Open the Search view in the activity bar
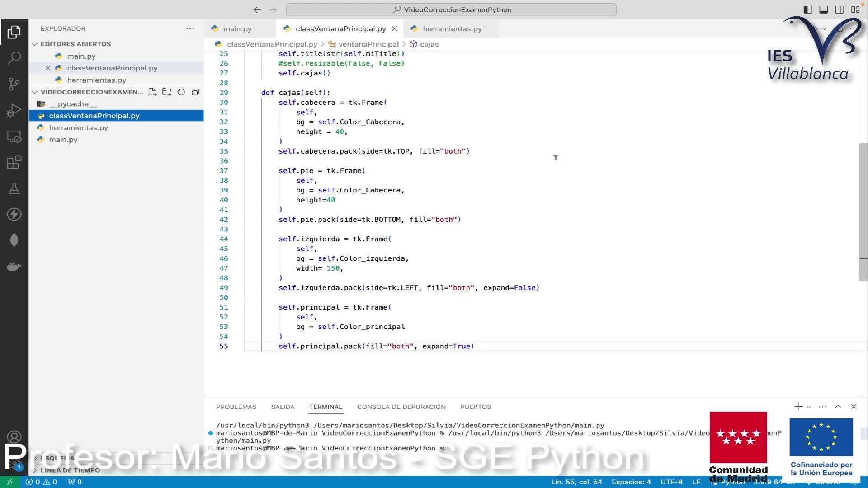This screenshot has width=868, height=488. point(14,58)
